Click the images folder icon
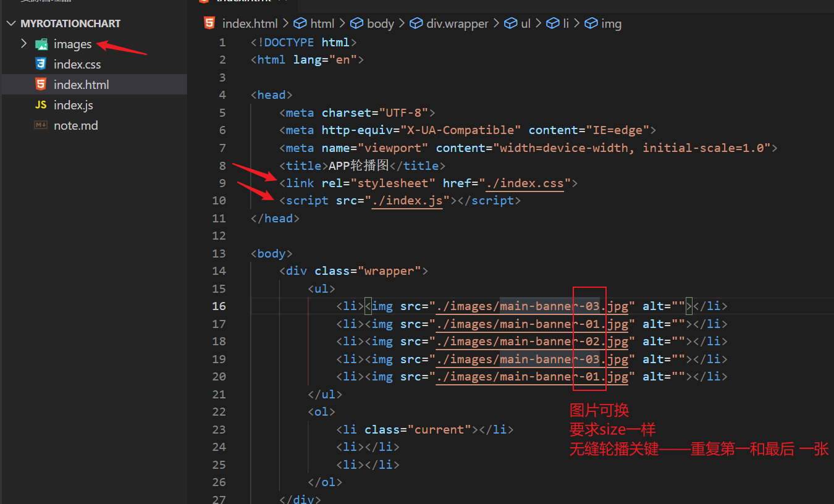Image resolution: width=834 pixels, height=504 pixels. point(41,44)
